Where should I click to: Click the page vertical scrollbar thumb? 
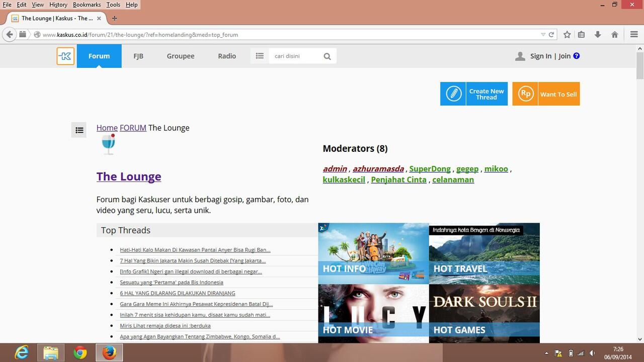[640, 65]
